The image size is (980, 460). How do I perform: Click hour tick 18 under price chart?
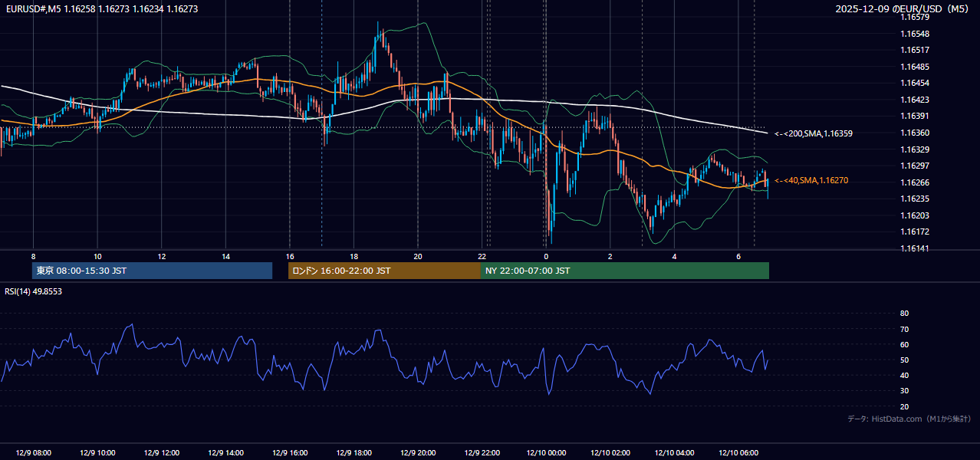pyautogui.click(x=354, y=256)
